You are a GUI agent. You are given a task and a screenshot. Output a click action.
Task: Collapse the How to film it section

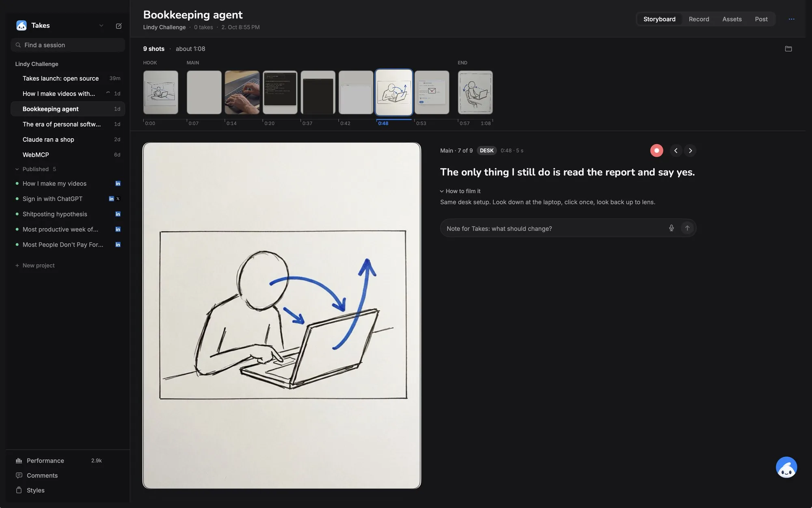pos(460,191)
